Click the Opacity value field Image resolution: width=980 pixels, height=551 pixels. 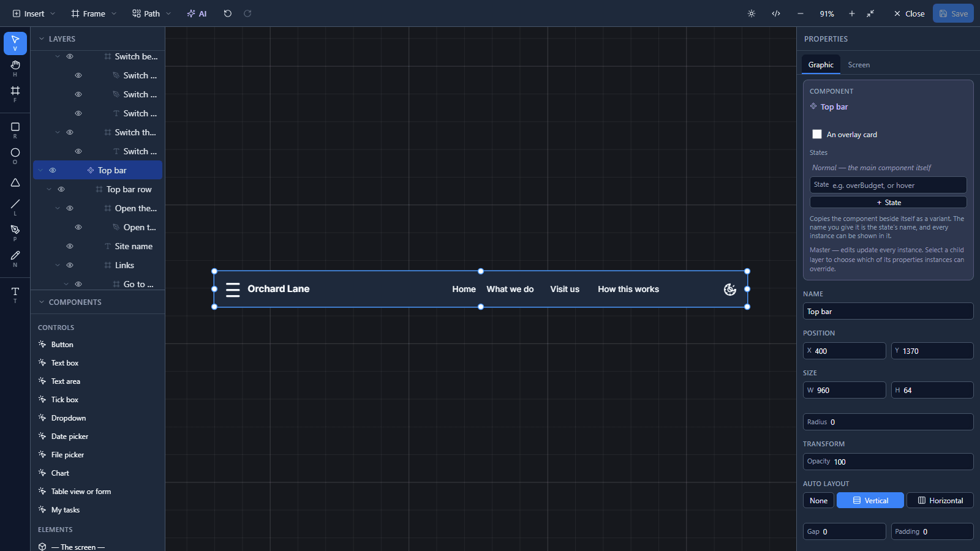(888, 462)
